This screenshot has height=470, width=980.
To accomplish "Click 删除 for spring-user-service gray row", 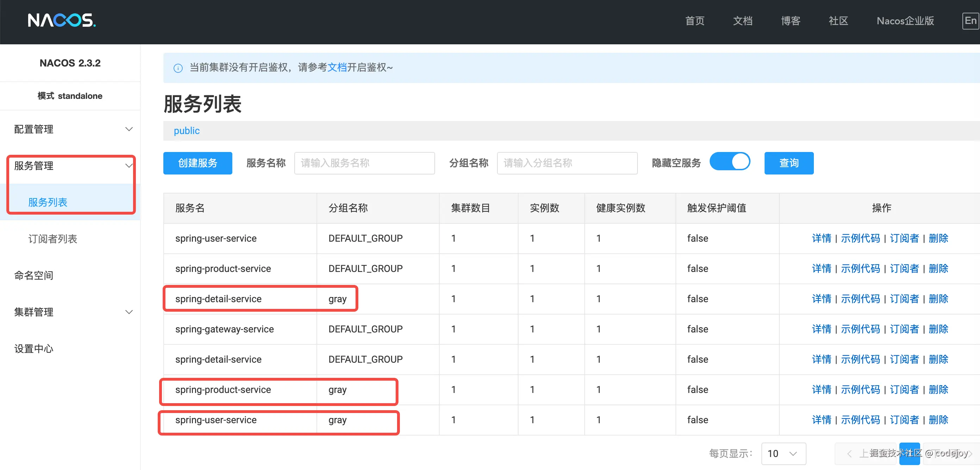I will pos(938,420).
